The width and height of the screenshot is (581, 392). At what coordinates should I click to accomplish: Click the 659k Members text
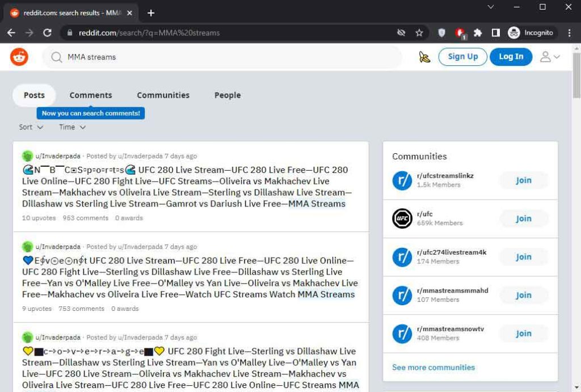pos(440,223)
